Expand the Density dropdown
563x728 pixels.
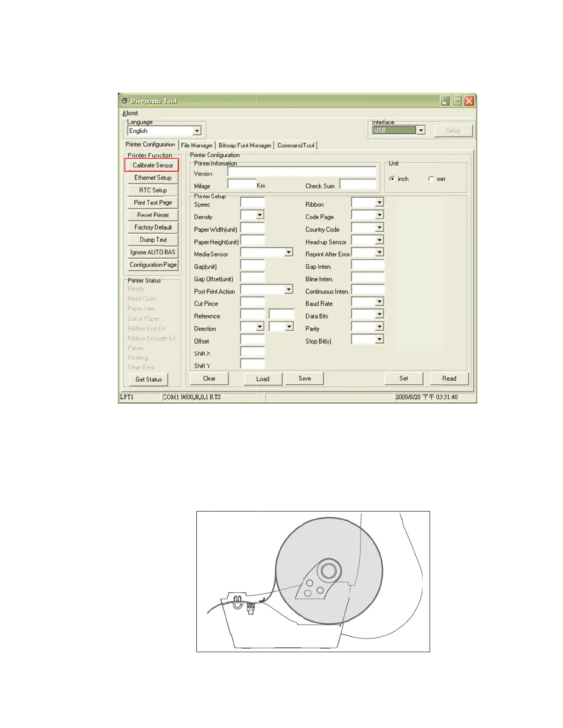coord(260,215)
